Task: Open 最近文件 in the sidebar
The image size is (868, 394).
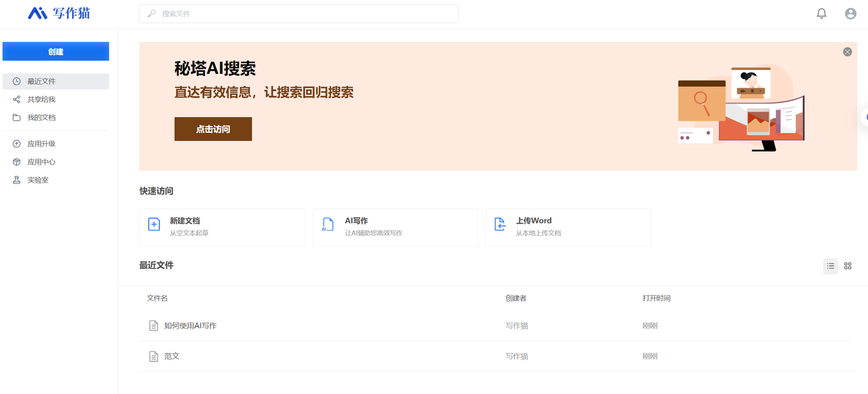Action: (56, 81)
